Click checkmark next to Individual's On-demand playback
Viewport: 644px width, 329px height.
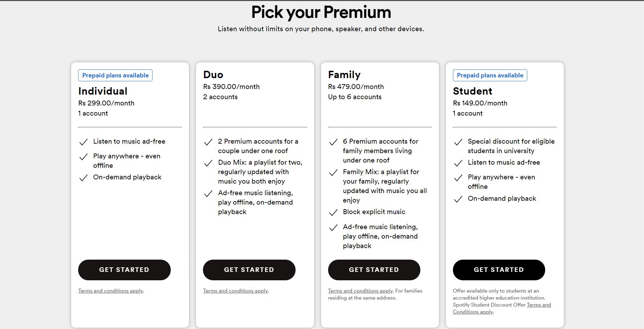[83, 178]
